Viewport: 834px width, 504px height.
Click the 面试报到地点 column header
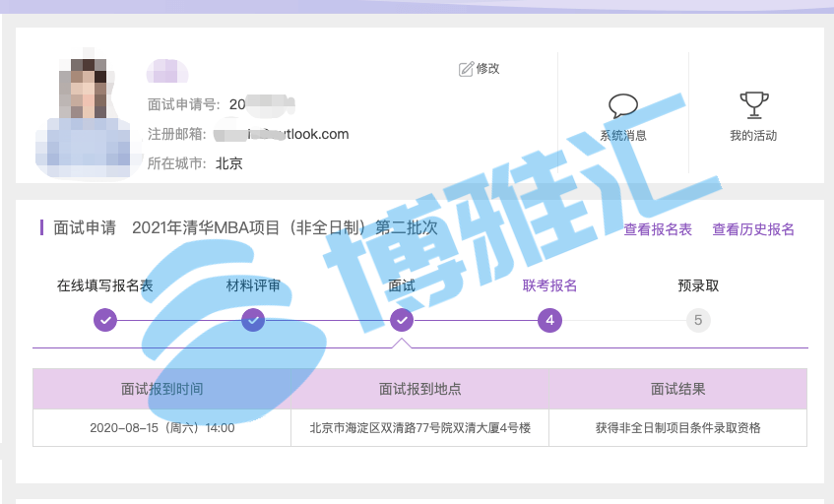point(420,389)
